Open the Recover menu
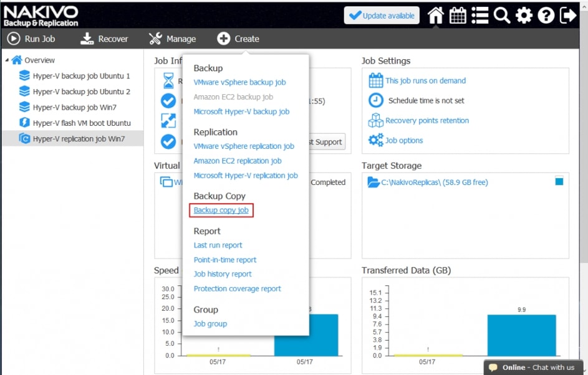588x375 pixels. click(x=105, y=39)
